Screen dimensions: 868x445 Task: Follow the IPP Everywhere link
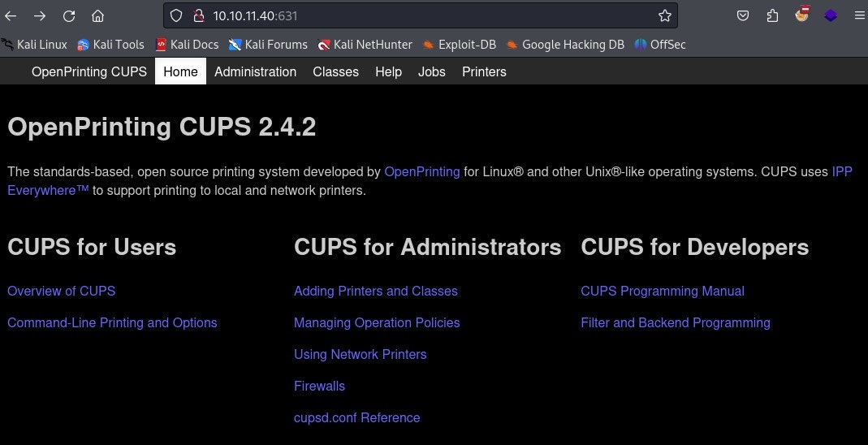[x=48, y=190]
